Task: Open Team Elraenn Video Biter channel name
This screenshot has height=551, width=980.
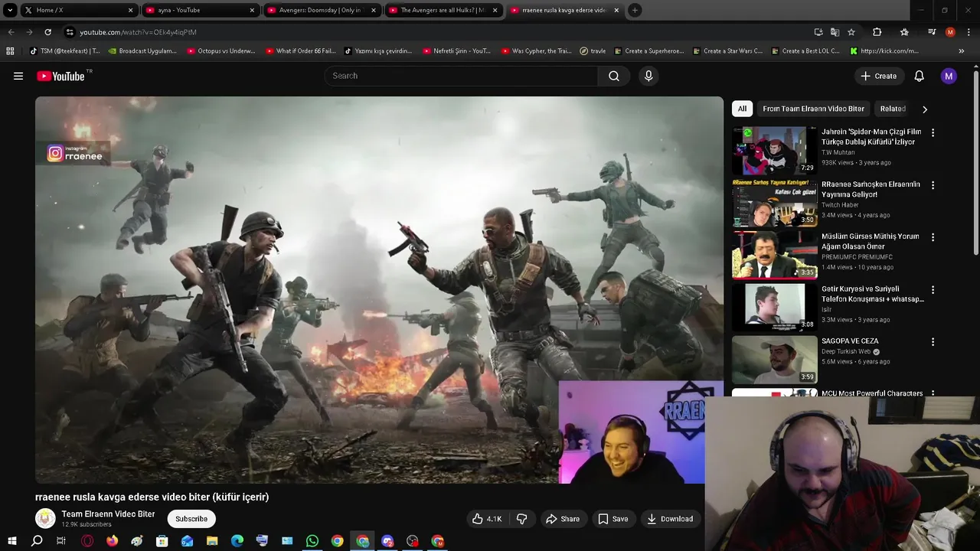Action: click(x=108, y=514)
